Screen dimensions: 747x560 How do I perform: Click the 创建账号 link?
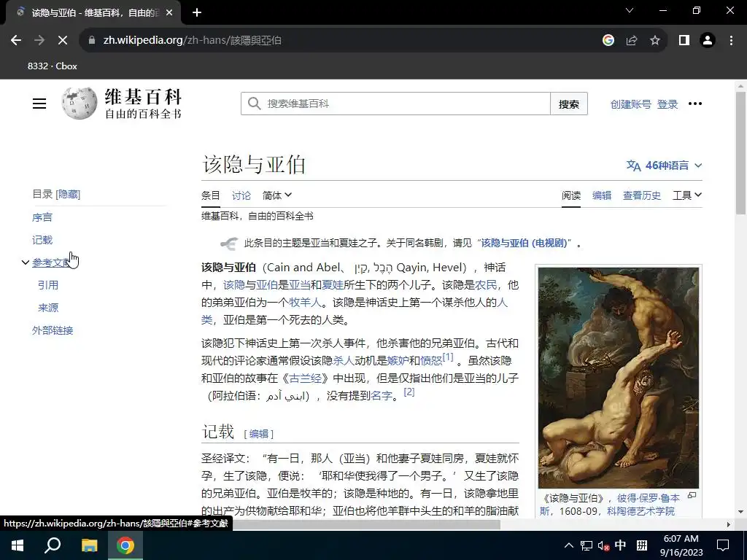point(630,104)
